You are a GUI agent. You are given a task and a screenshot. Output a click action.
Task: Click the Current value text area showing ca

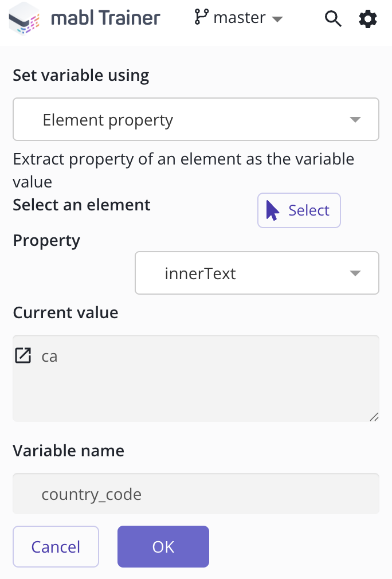196,378
